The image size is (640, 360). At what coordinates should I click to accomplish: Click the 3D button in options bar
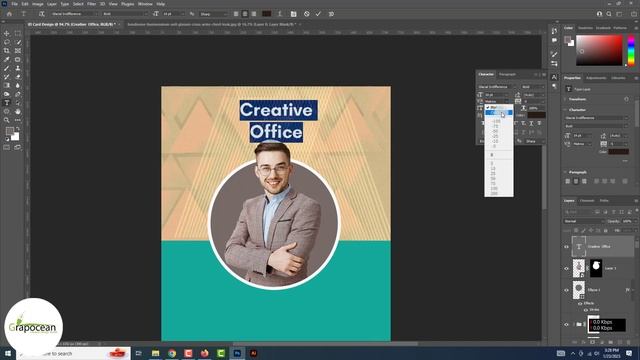point(331,14)
